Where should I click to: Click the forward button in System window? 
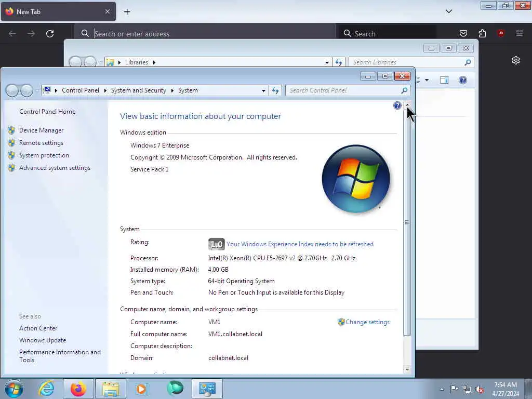point(26,90)
